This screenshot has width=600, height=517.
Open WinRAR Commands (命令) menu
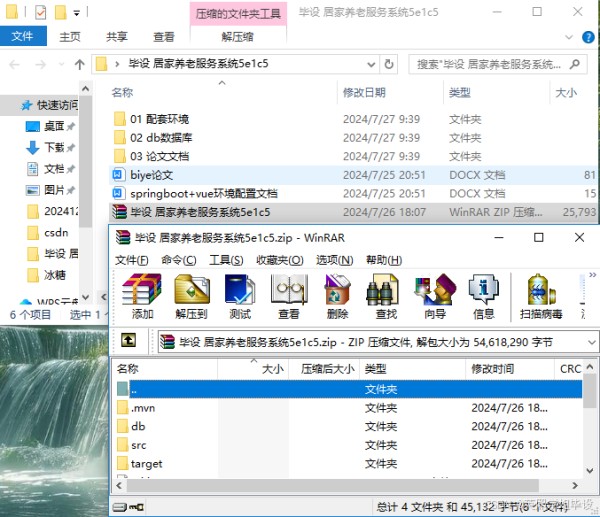(x=179, y=260)
